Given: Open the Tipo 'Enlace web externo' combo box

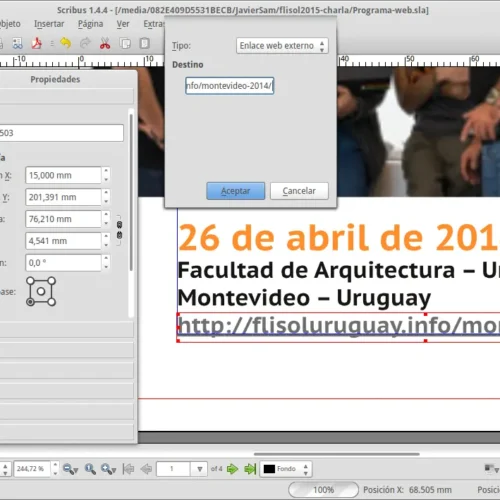Looking at the screenshot, I should 282,46.
